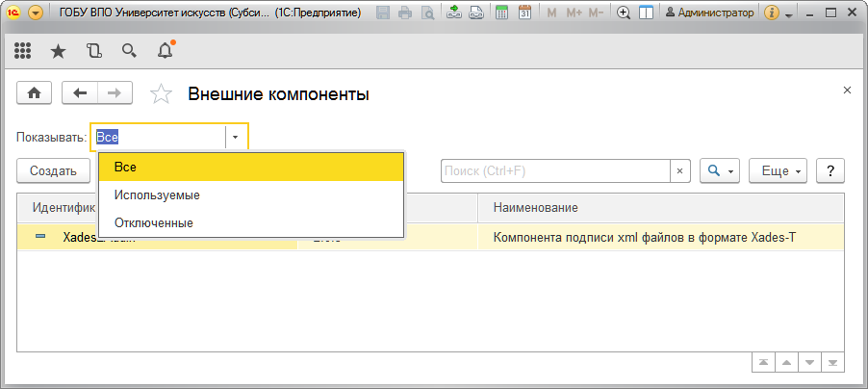Click the M- memory subtract button

pos(597,13)
